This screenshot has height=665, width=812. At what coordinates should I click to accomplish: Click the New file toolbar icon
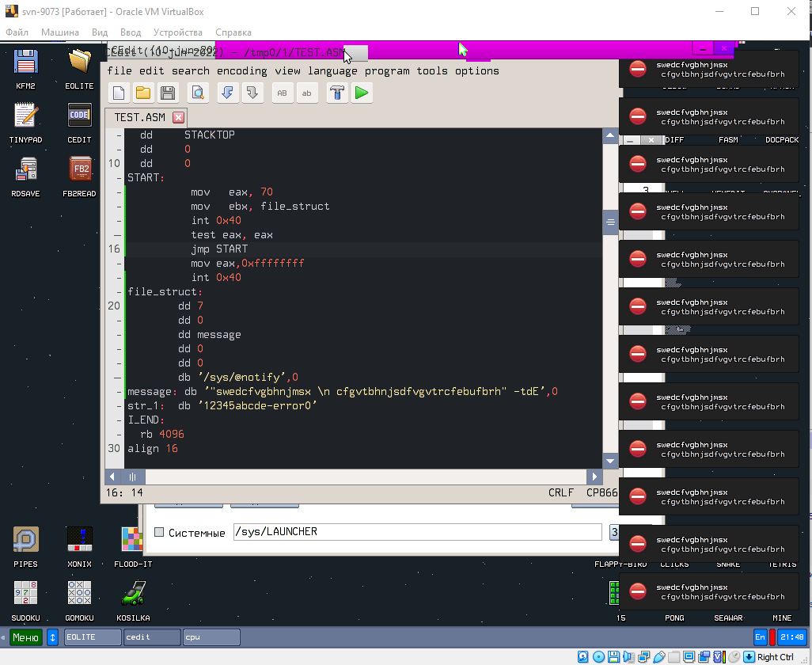(x=119, y=93)
